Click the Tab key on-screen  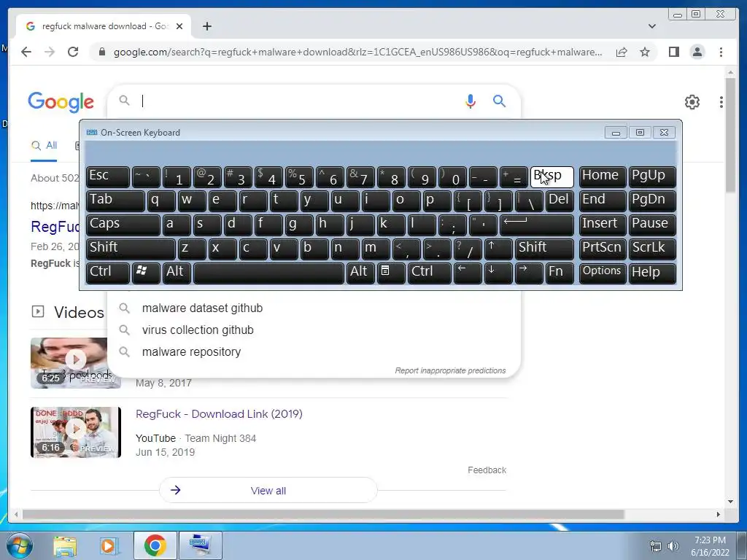coord(115,201)
